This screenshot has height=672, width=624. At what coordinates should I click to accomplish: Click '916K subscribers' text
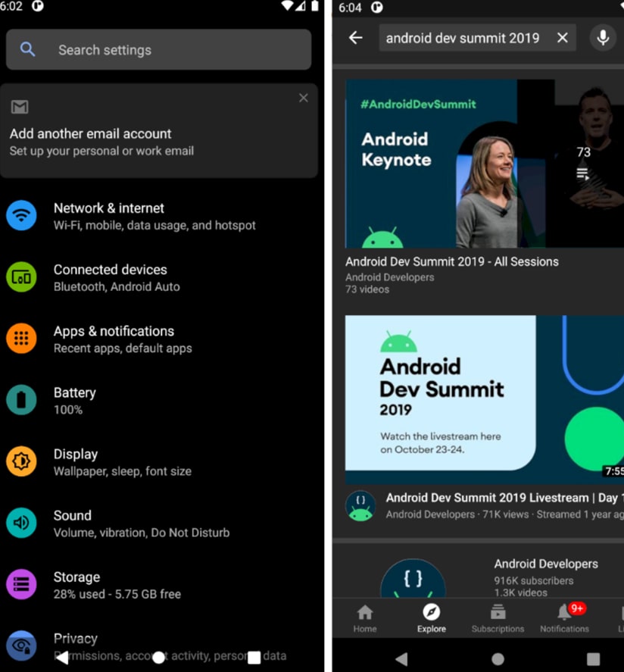pyautogui.click(x=534, y=581)
